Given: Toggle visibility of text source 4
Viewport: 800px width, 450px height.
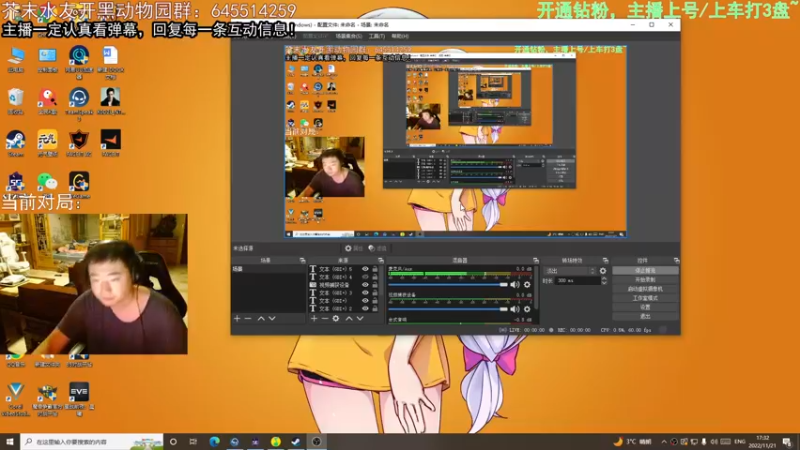Looking at the screenshot, I should [365, 277].
